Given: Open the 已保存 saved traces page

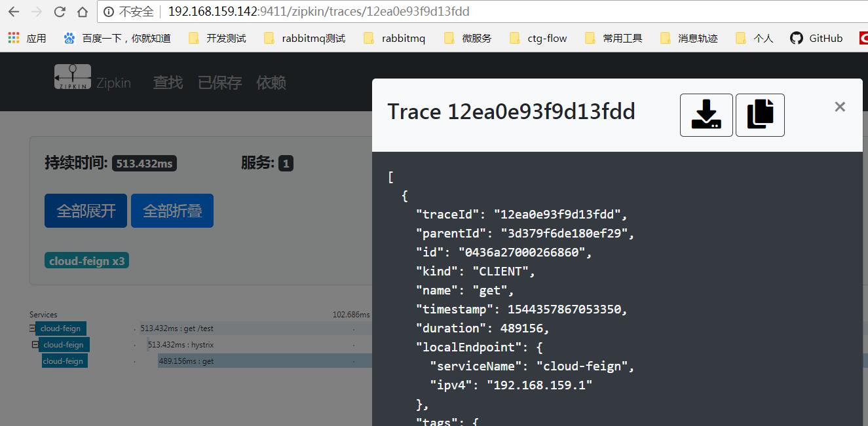Looking at the screenshot, I should click(220, 82).
